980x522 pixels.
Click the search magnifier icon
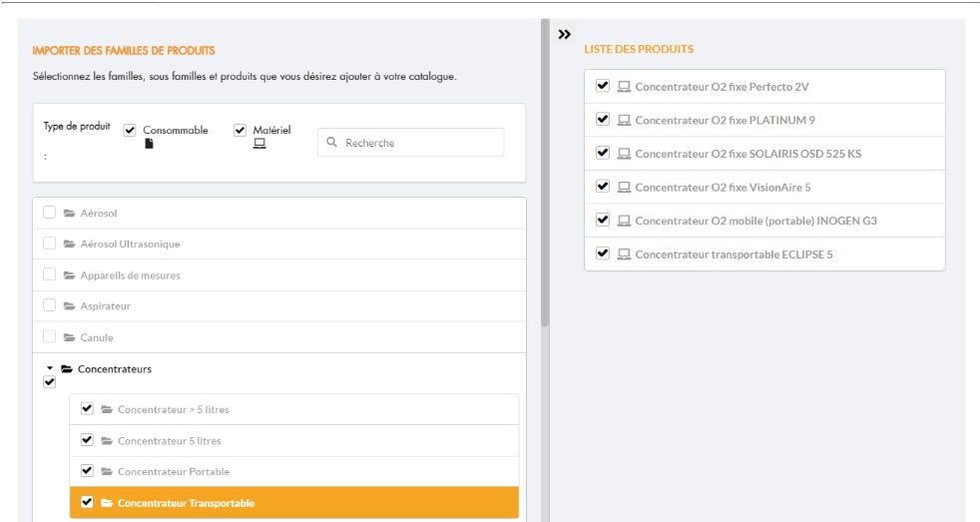(x=332, y=142)
